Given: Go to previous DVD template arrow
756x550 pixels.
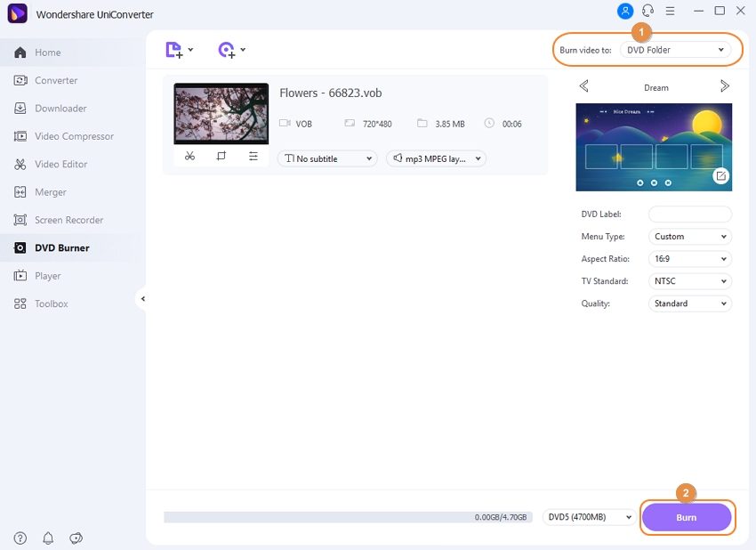Looking at the screenshot, I should pyautogui.click(x=583, y=86).
